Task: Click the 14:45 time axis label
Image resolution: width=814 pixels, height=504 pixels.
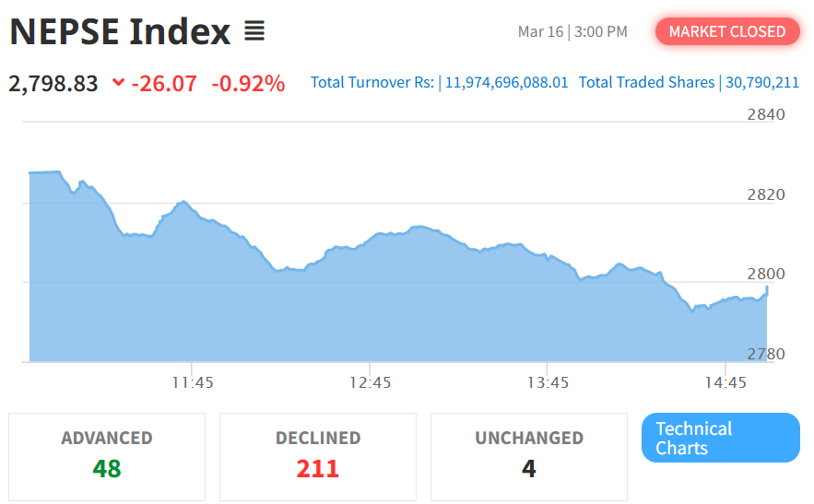Action: tap(726, 382)
